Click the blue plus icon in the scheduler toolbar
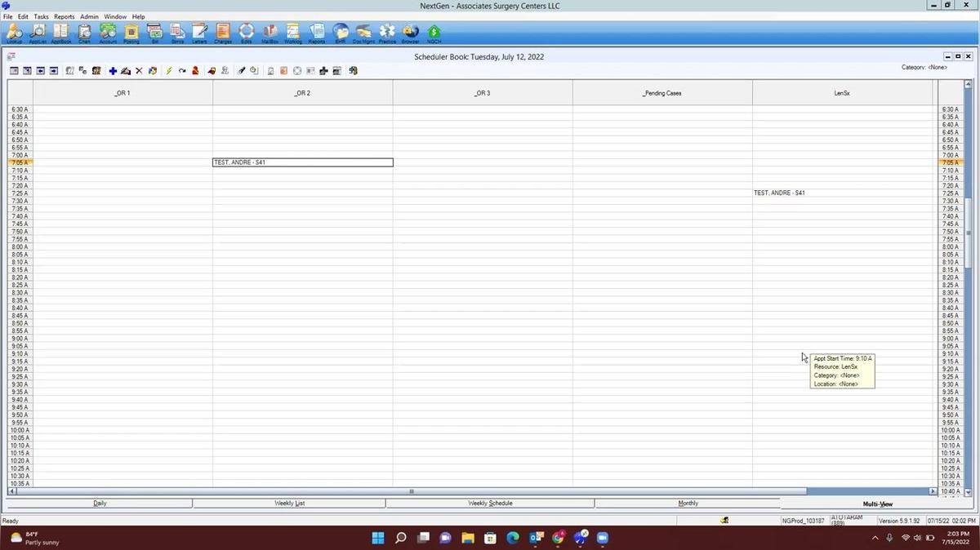The height and width of the screenshot is (550, 980). pyautogui.click(x=113, y=71)
